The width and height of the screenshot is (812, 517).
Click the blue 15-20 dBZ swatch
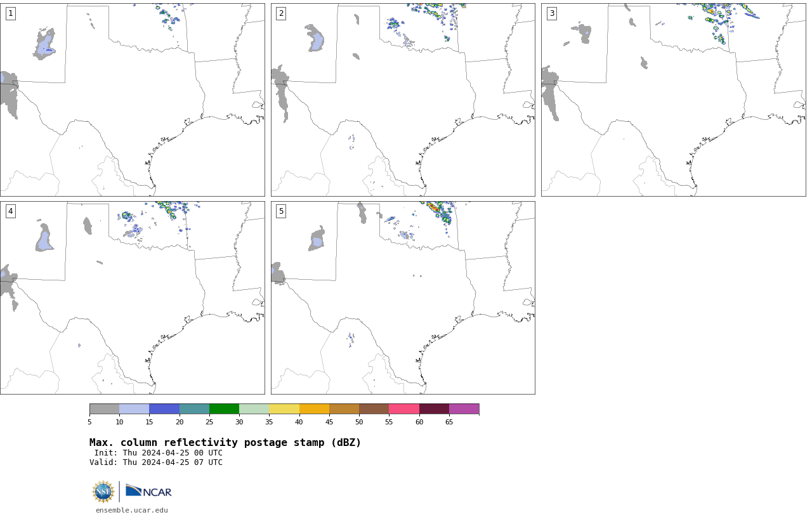click(164, 409)
